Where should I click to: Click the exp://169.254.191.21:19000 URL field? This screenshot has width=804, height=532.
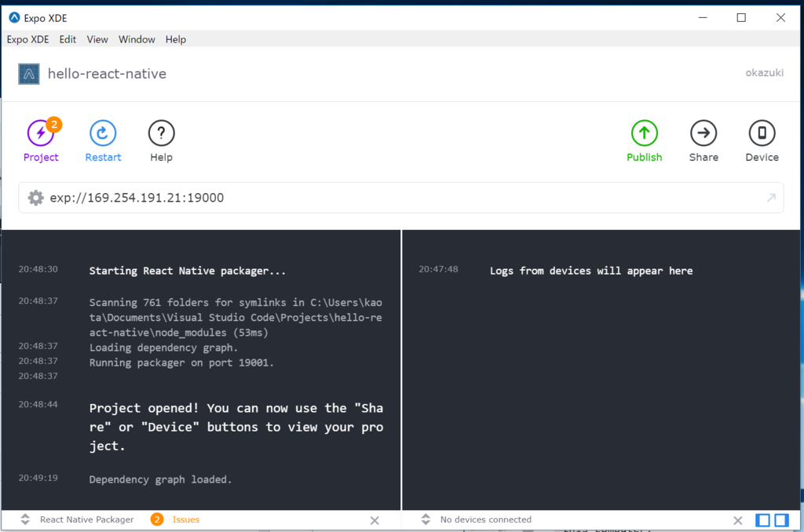click(x=401, y=198)
